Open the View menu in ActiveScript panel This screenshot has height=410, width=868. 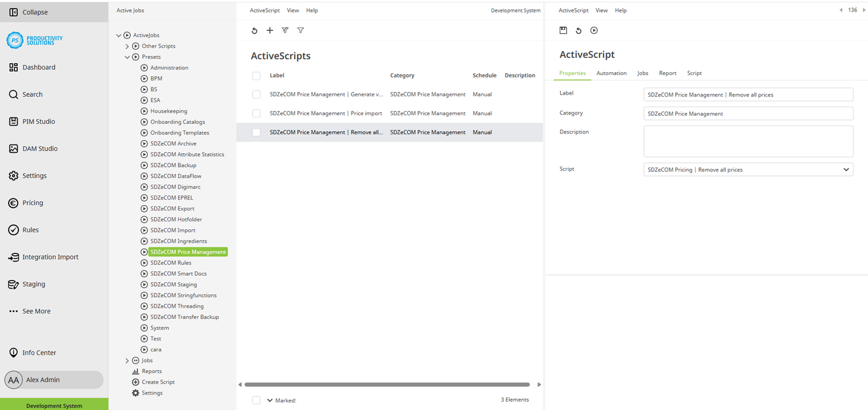(x=601, y=10)
